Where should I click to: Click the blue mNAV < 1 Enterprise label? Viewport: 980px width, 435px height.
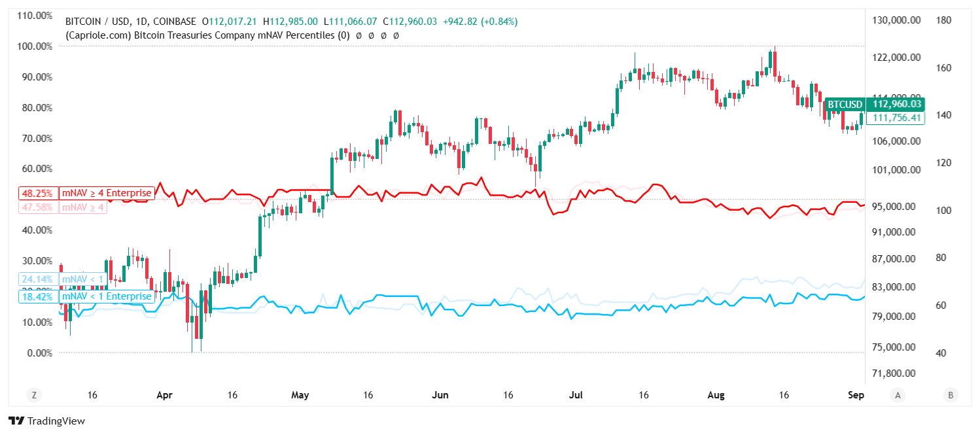[107, 297]
